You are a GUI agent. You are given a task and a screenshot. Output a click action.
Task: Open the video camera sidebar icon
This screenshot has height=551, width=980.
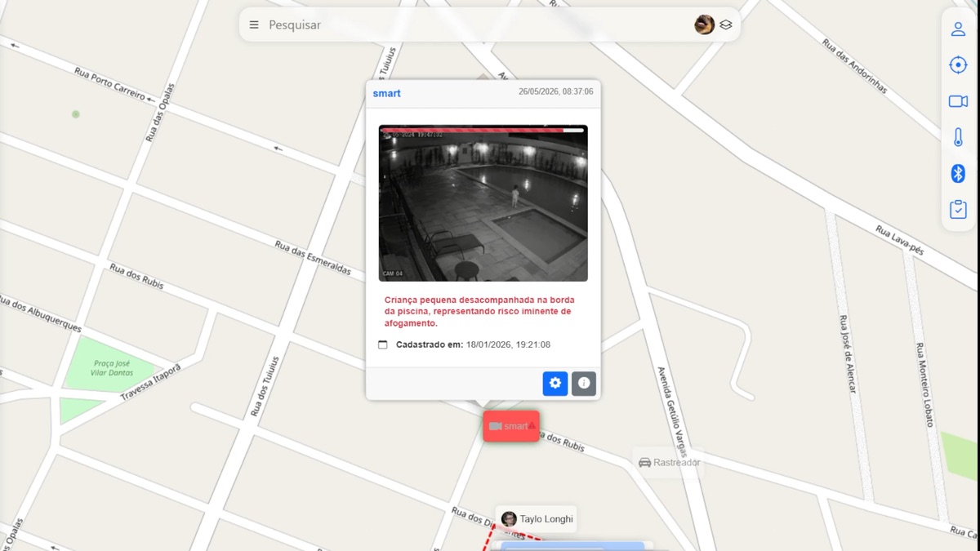click(958, 101)
